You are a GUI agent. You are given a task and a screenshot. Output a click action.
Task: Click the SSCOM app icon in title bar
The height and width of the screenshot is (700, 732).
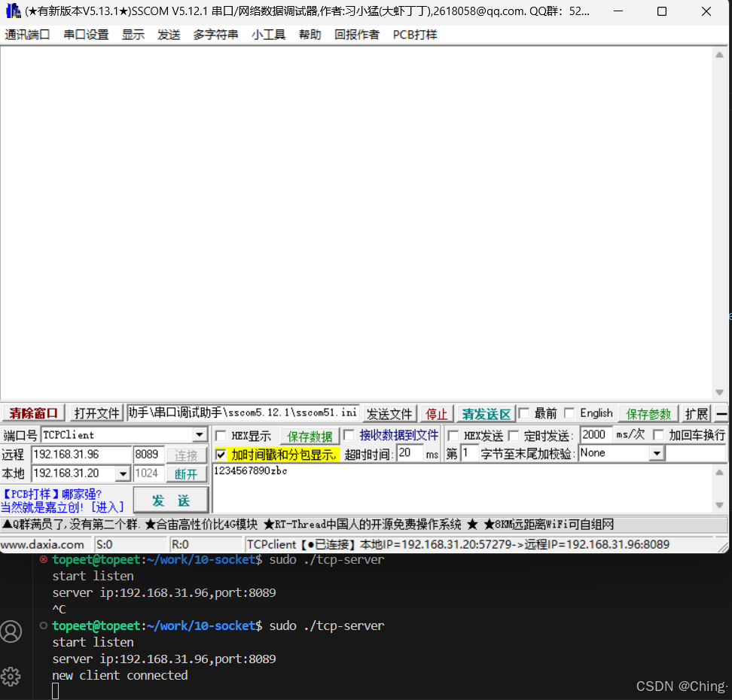pos(13,11)
